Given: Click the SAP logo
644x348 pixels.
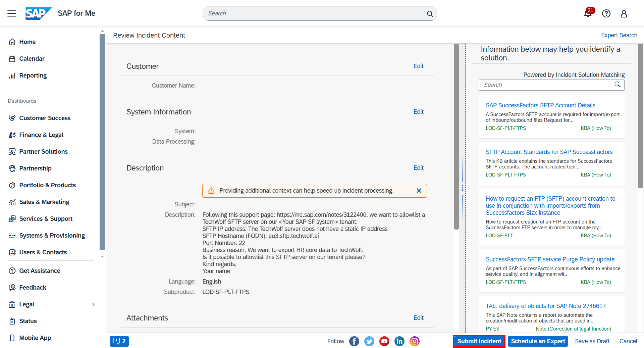Looking at the screenshot, I should tap(39, 13).
